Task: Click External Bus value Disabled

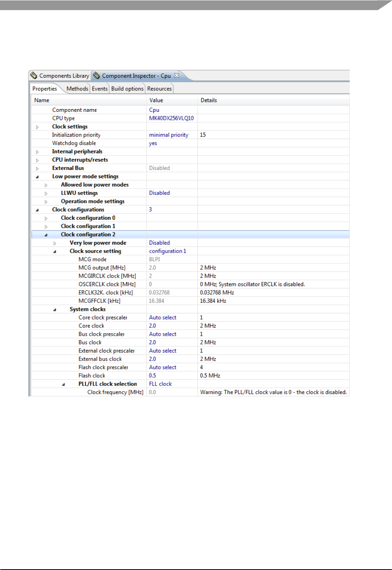Action: click(160, 168)
